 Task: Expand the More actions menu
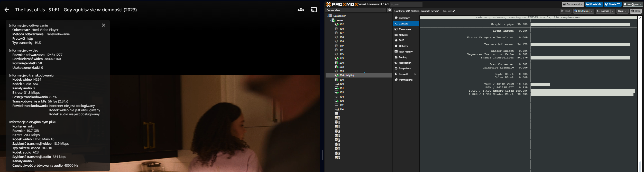pyautogui.click(x=622, y=11)
